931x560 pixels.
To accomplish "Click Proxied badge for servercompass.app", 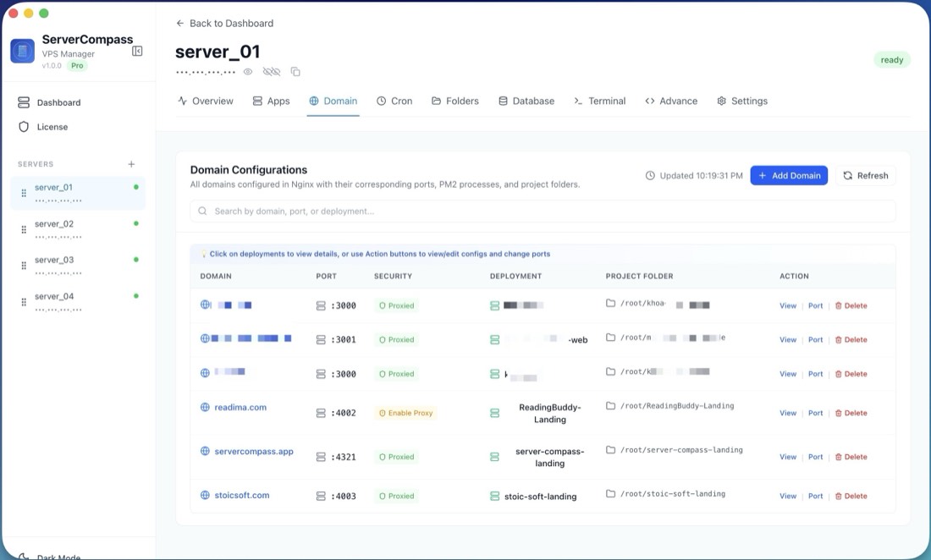I will pyautogui.click(x=396, y=457).
